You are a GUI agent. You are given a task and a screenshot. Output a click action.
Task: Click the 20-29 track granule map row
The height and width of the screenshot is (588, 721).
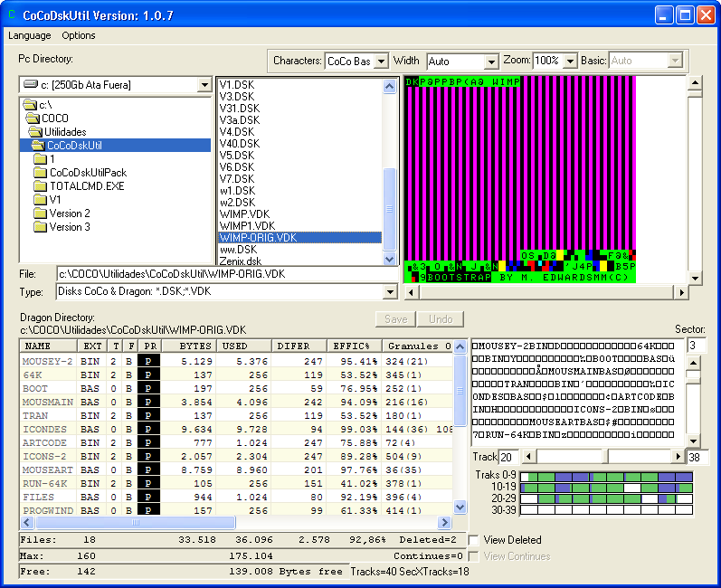pyautogui.click(x=606, y=498)
